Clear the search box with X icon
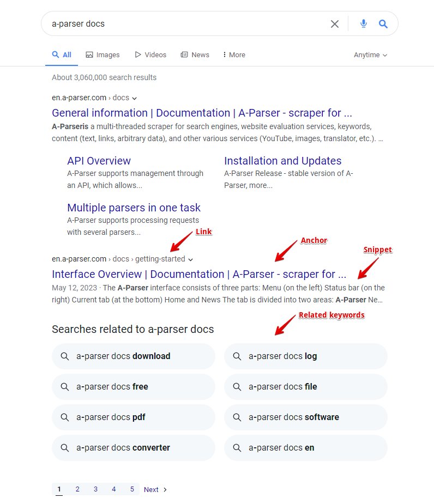 (335, 24)
